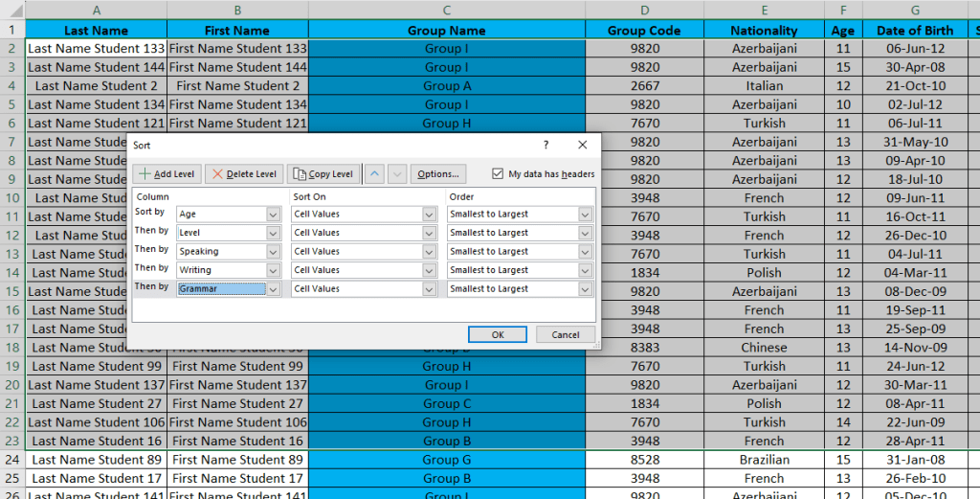980x499 pixels.
Task: Select column D header
Action: 644,10
